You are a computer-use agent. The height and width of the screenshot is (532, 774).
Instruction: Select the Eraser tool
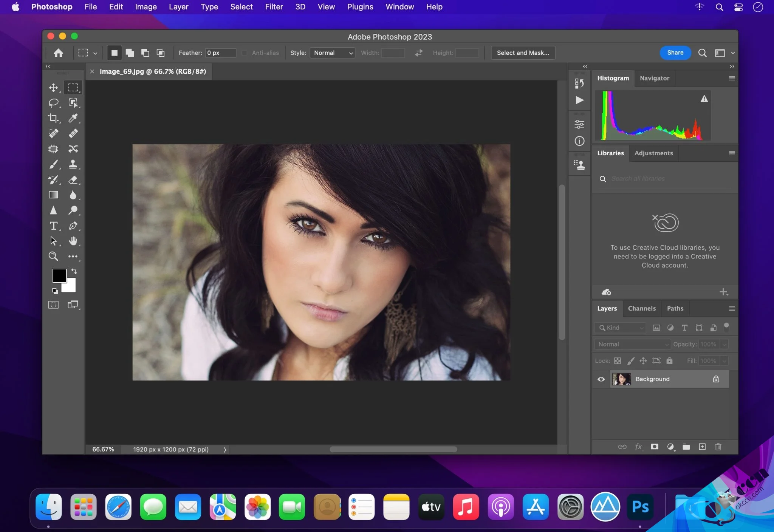tap(73, 180)
